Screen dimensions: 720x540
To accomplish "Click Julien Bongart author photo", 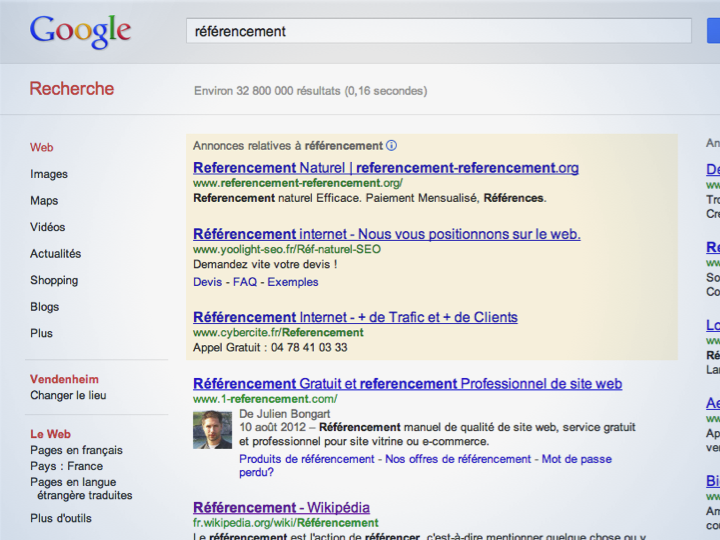I will (x=212, y=429).
